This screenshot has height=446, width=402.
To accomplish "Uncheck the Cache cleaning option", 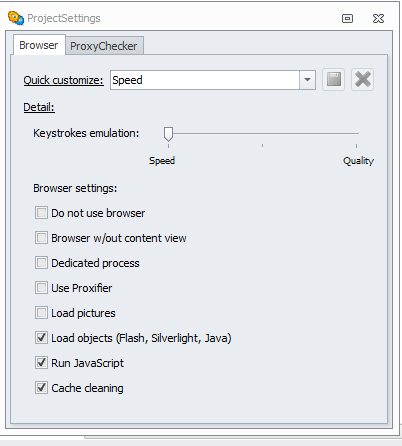I will tap(41, 388).
